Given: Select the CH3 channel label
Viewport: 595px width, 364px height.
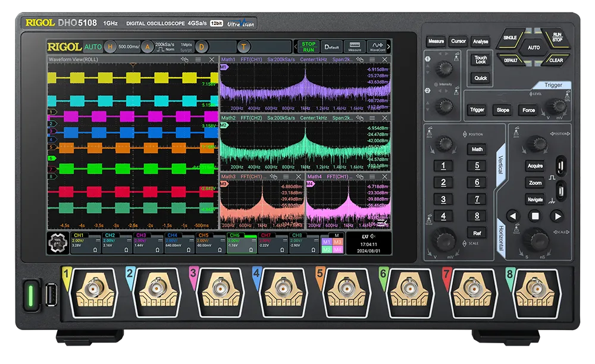Looking at the screenshot, I should pyautogui.click(x=141, y=236).
